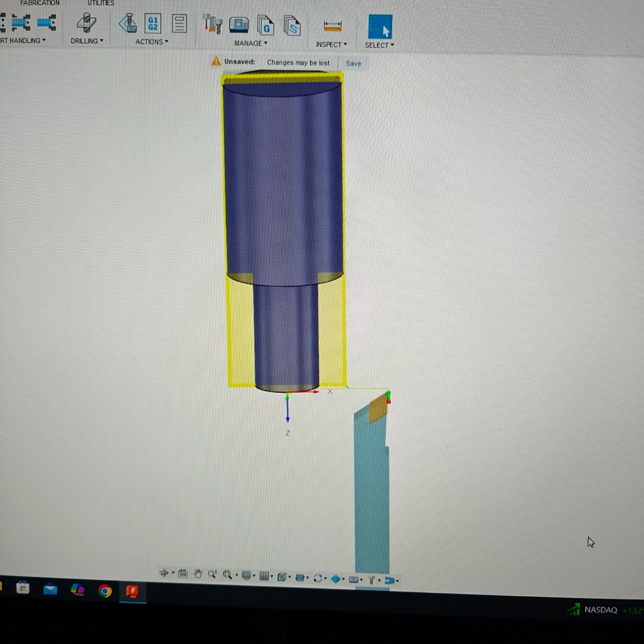Click the orange unsaved warning triangle
Screen dimensions: 644x644
pyautogui.click(x=216, y=61)
